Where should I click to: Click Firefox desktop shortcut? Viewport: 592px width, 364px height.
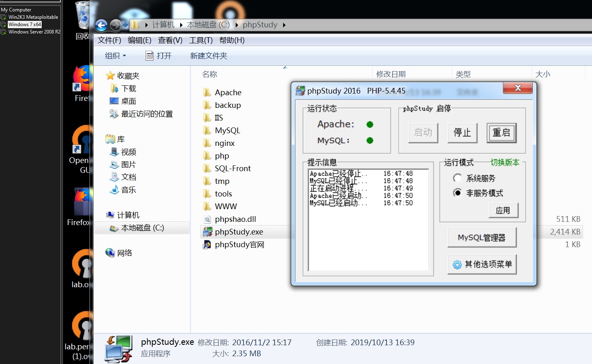pyautogui.click(x=81, y=84)
